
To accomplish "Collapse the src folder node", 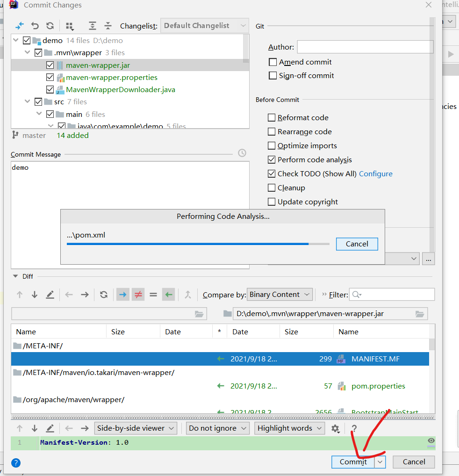I will pyautogui.click(x=28, y=101).
